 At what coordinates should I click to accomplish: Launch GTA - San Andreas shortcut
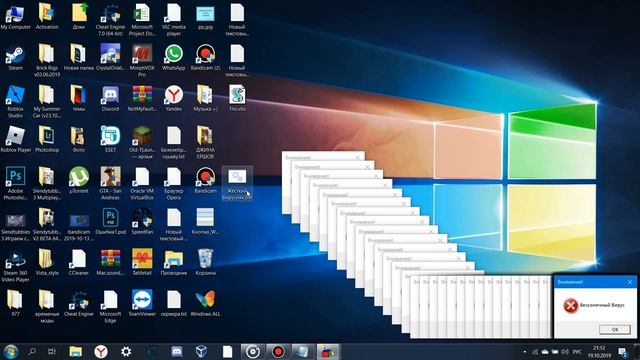click(110, 183)
